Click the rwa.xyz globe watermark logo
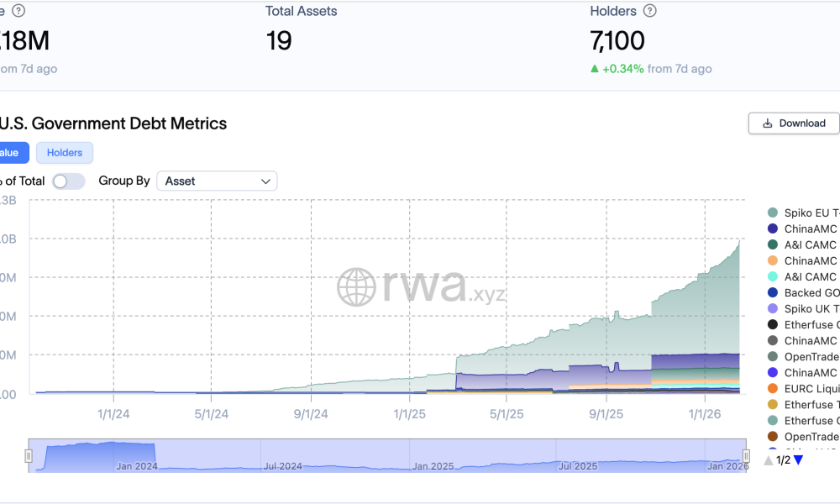Image resolution: width=840 pixels, height=504 pixels. click(x=356, y=287)
